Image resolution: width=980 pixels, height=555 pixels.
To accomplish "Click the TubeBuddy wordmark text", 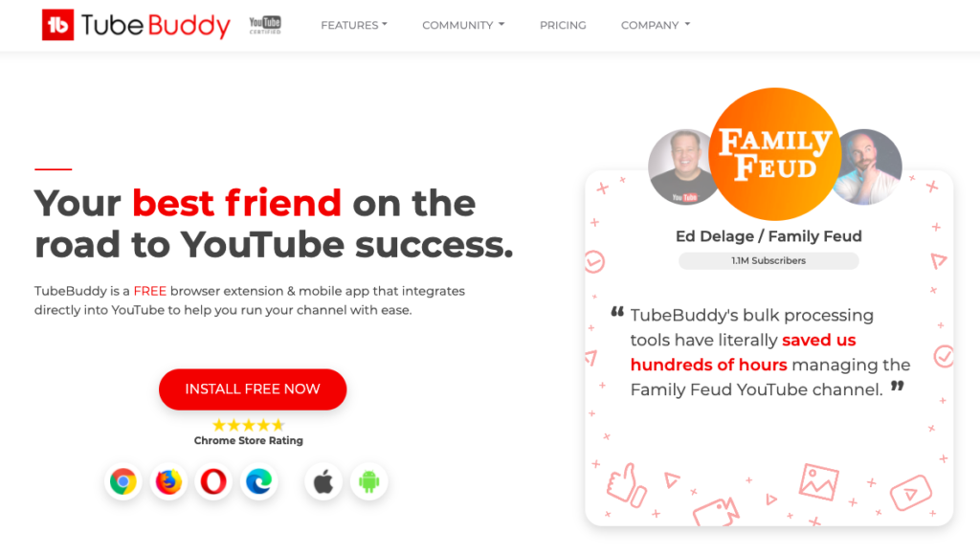I will pyautogui.click(x=156, y=26).
